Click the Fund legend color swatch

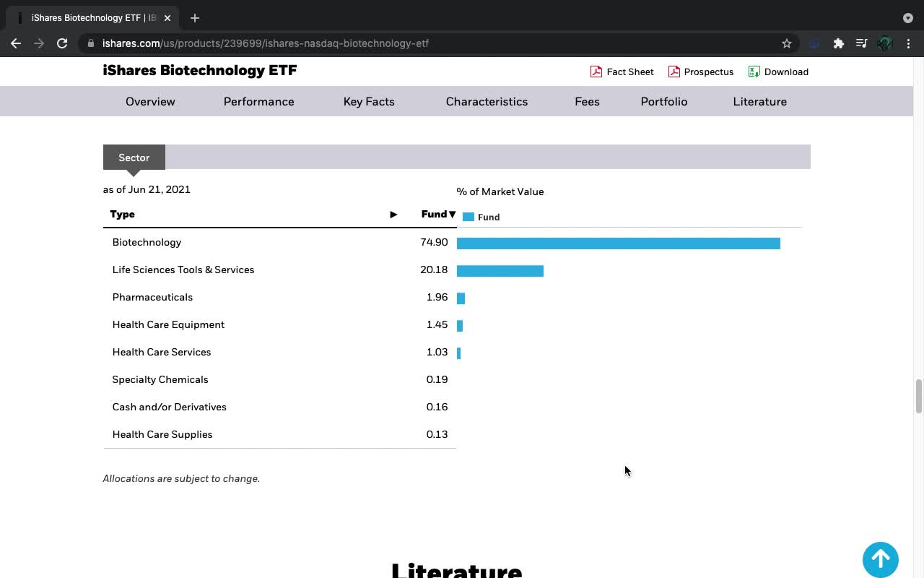point(468,217)
